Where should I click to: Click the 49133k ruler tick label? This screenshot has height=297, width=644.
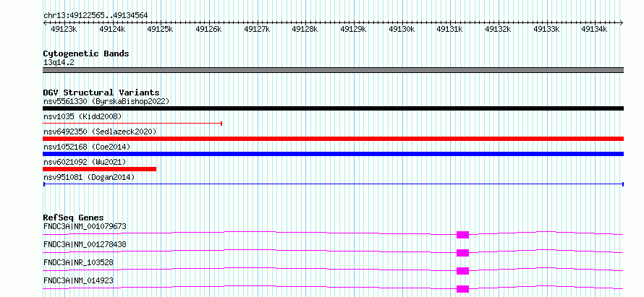tap(546, 29)
